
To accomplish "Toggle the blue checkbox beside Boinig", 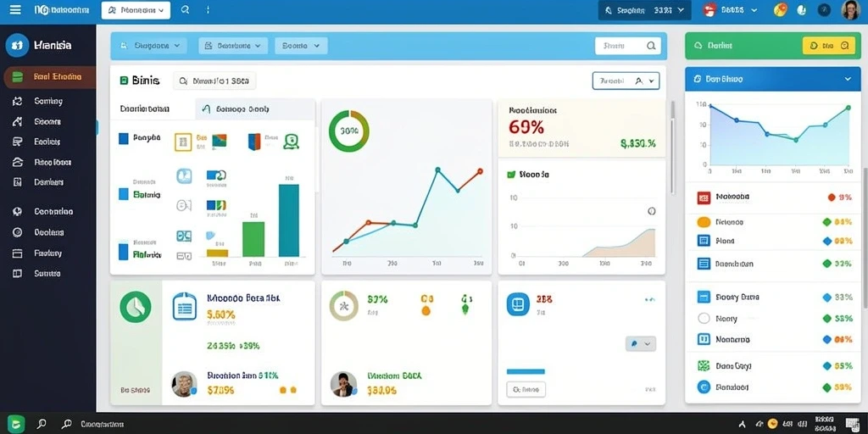I will click(124, 194).
